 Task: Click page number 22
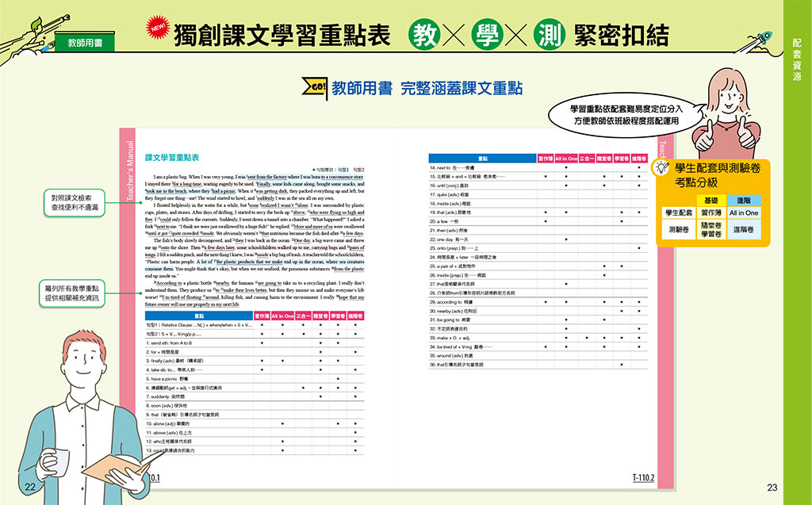tap(30, 487)
